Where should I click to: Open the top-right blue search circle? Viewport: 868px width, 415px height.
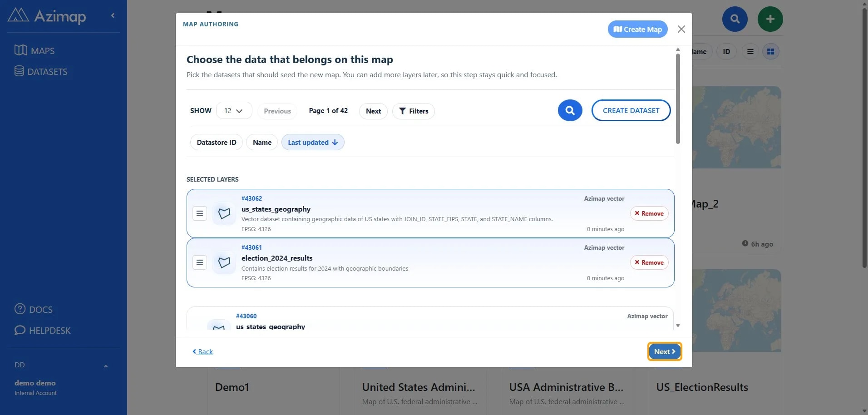click(735, 19)
